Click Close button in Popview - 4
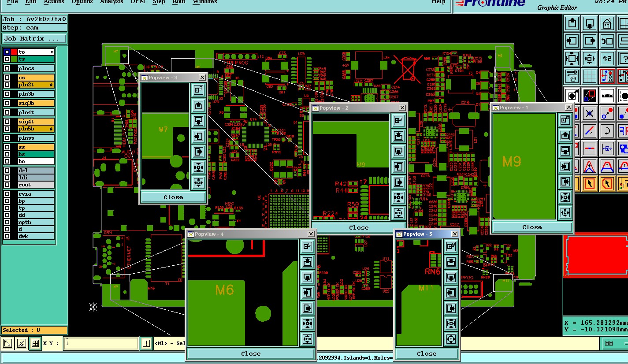Screen dimensions: 628x364 click(251, 353)
